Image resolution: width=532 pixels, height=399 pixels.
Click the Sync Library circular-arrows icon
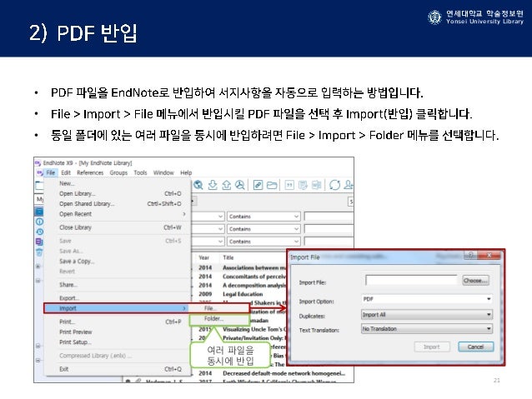coord(334,185)
